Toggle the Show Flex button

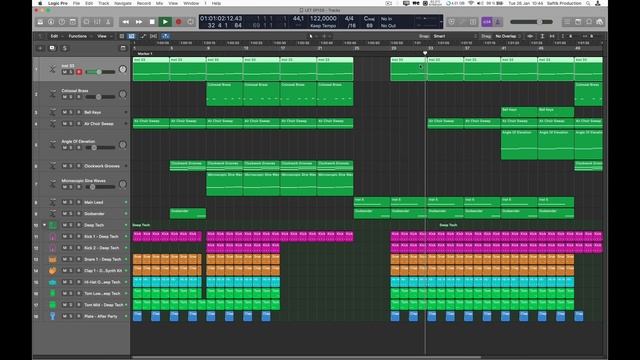click(153, 36)
